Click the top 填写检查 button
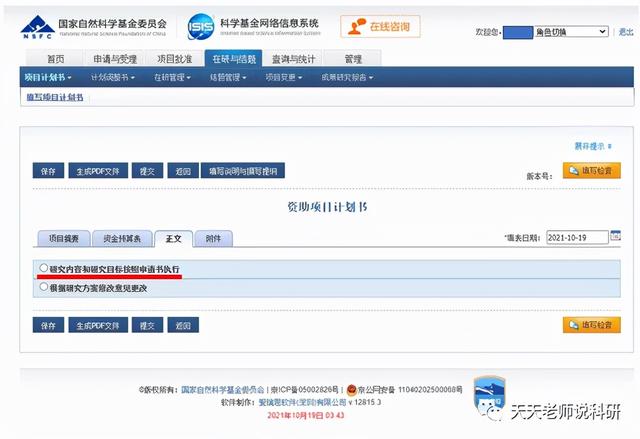This screenshot has height=439, width=640. pos(591,170)
